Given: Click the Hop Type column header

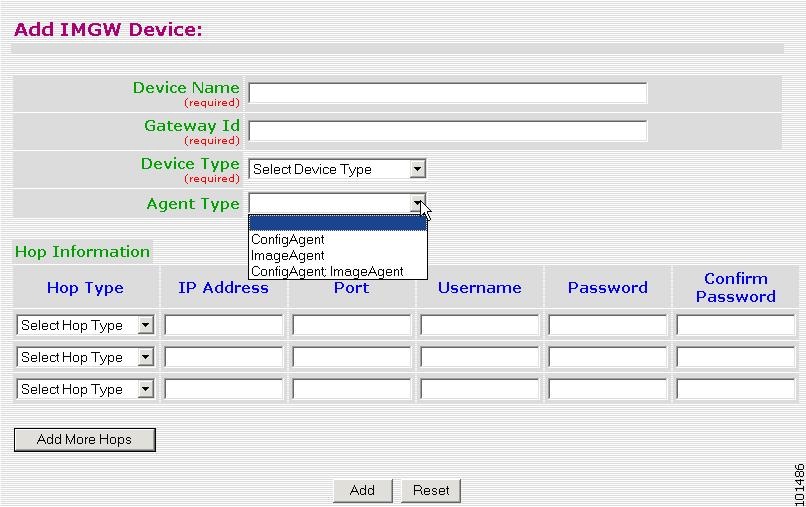Looking at the screenshot, I should 85,287.
